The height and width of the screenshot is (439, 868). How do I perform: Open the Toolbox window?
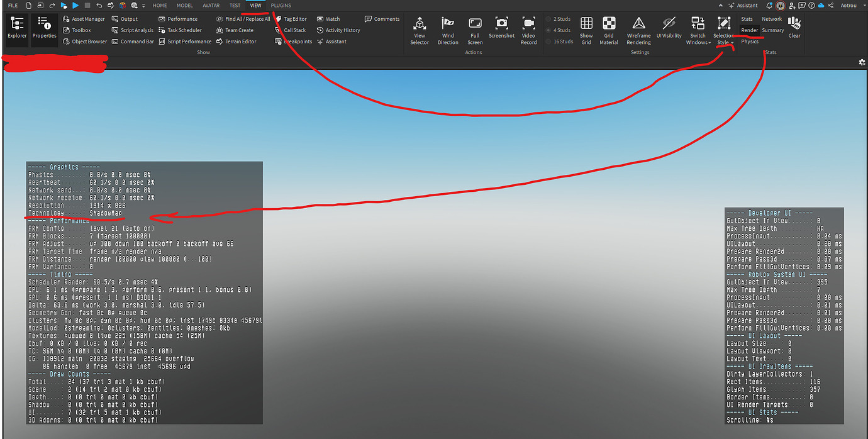click(x=77, y=30)
